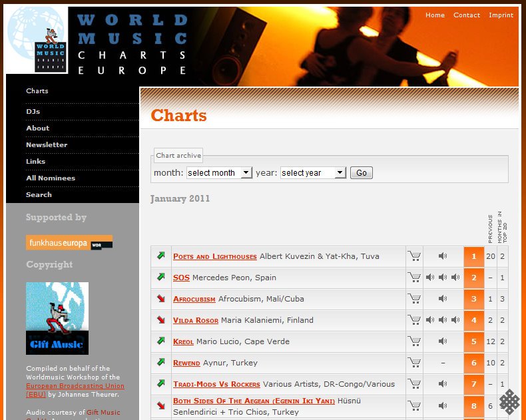Screen dimensions: 526x420
Task: Click red down arrow beside Both Sides Of The Aegean
Action: click(161, 405)
